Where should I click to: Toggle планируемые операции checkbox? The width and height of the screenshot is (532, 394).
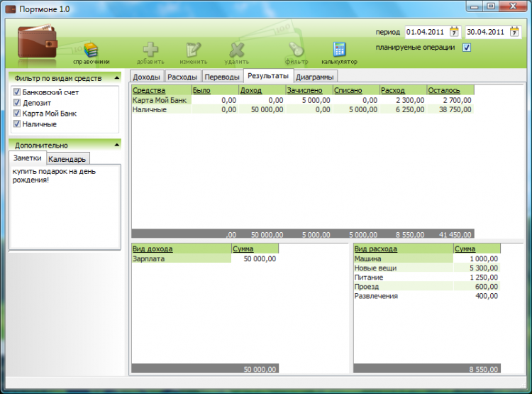pyautogui.click(x=467, y=48)
